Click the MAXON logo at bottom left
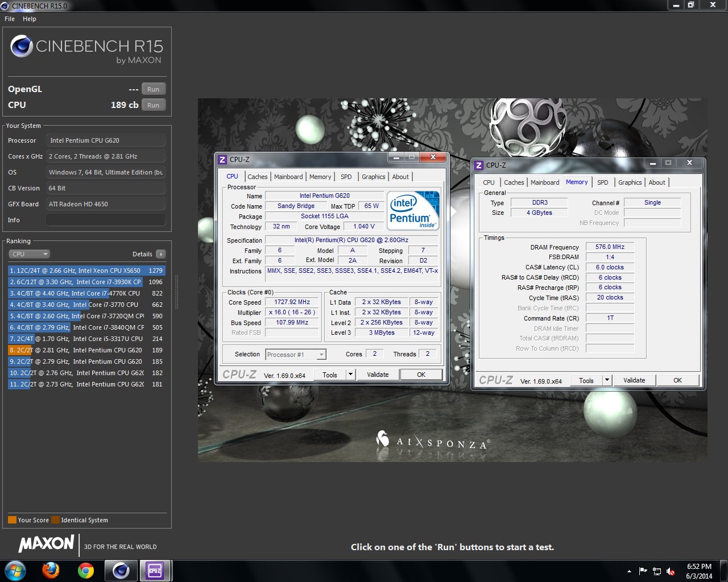This screenshot has width=728, height=582. point(47,544)
